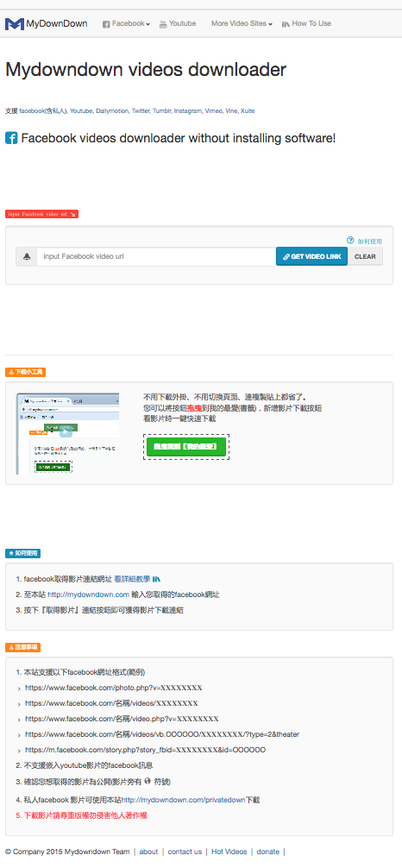Follow the Youtube support link under the heading

click(x=81, y=110)
